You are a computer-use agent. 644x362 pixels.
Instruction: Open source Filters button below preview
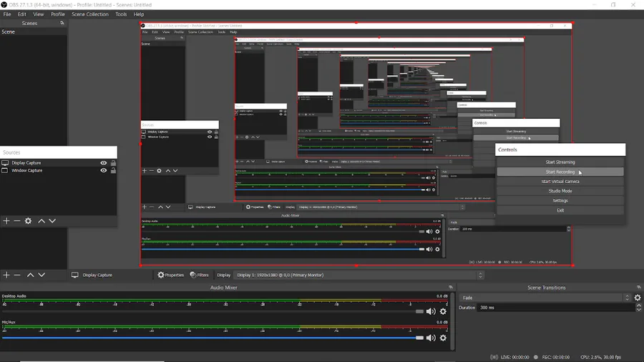click(x=200, y=275)
